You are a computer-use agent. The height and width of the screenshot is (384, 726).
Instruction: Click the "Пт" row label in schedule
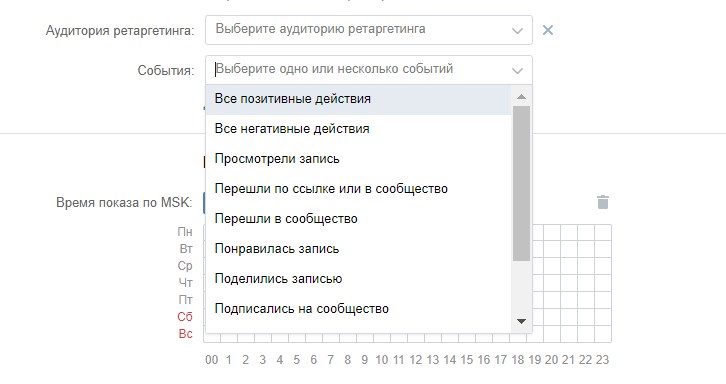[185, 300]
